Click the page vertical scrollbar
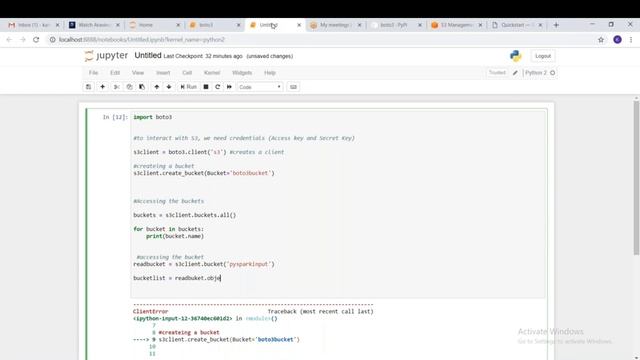The height and width of the screenshot is (360, 640). pos(636,178)
